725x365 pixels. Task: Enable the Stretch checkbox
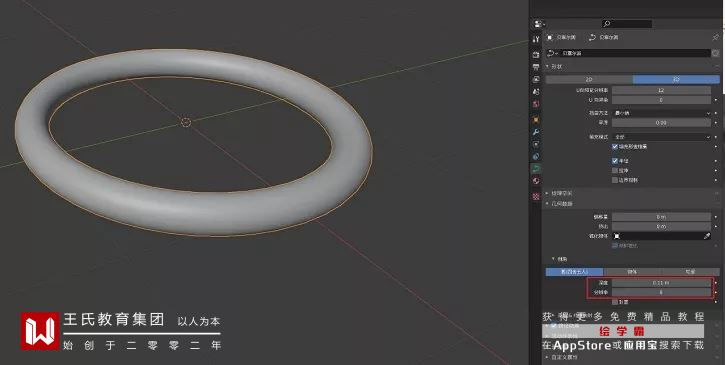[x=615, y=170]
